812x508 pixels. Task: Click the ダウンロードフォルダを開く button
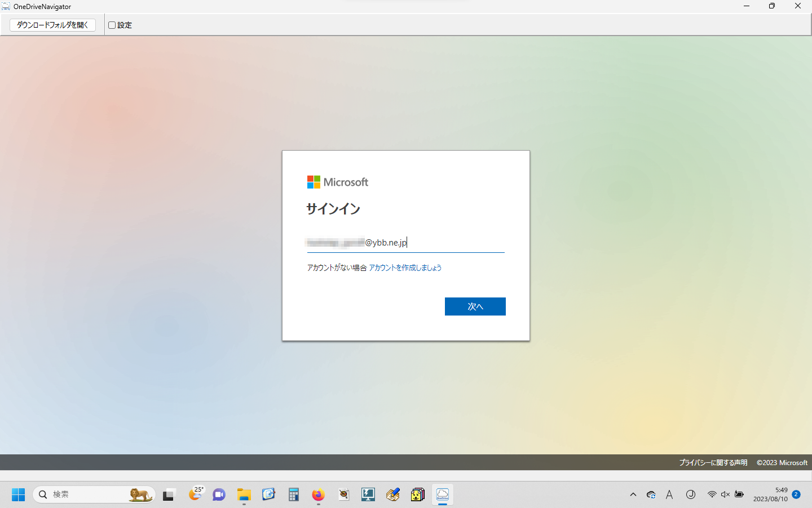(52, 25)
